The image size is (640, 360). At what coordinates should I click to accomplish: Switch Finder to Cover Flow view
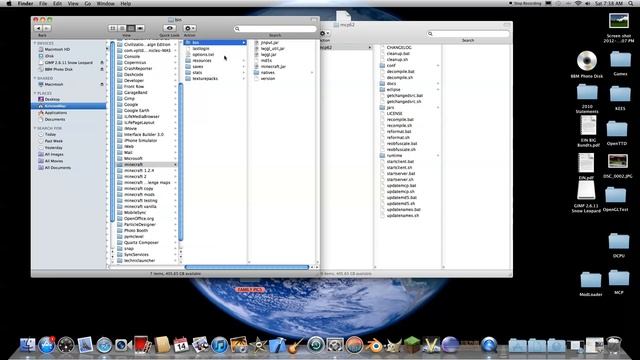click(x=140, y=28)
